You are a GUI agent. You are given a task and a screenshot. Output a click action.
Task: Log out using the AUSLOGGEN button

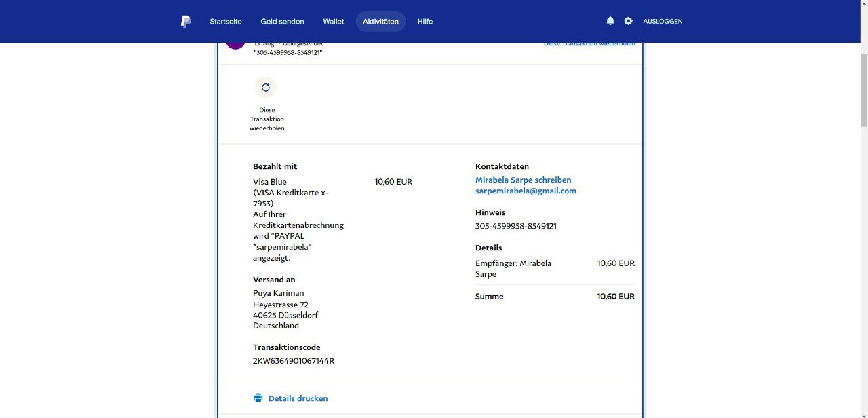point(663,22)
